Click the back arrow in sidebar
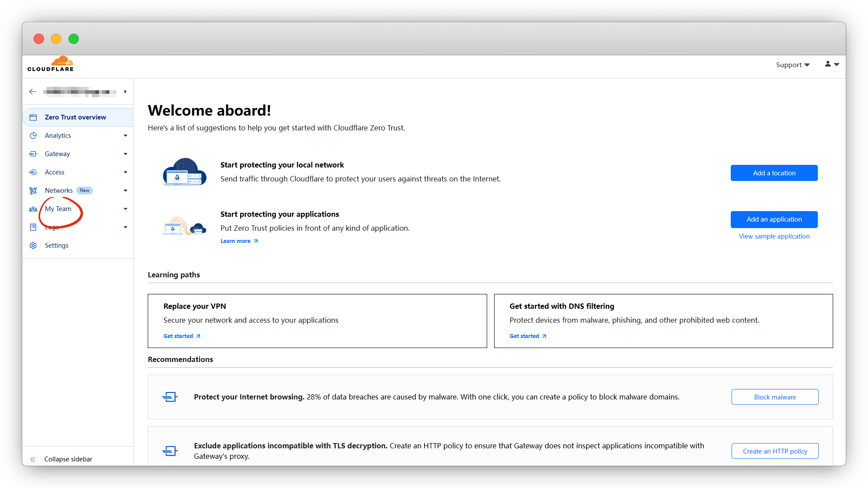Screen dimensions: 868x488 [x=33, y=92]
